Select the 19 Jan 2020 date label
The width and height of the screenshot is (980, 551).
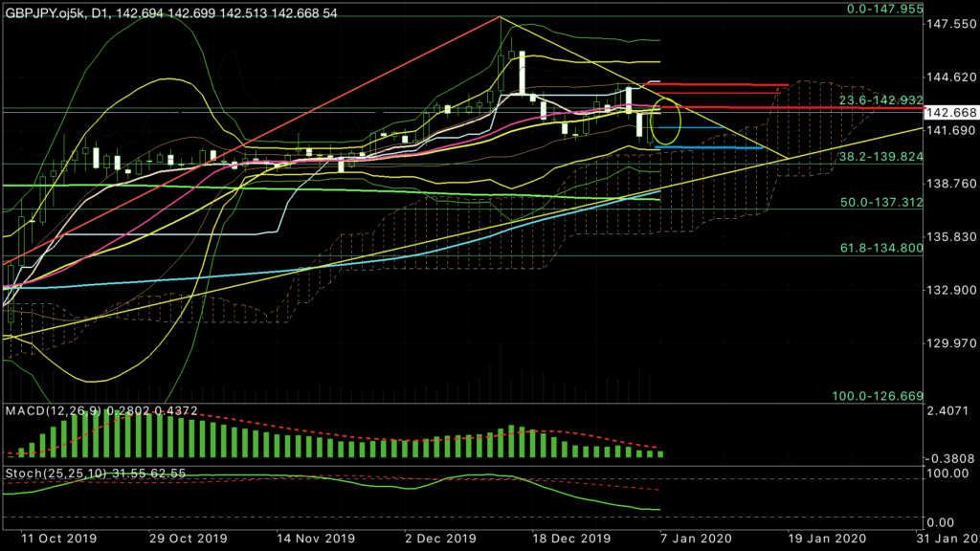827,539
